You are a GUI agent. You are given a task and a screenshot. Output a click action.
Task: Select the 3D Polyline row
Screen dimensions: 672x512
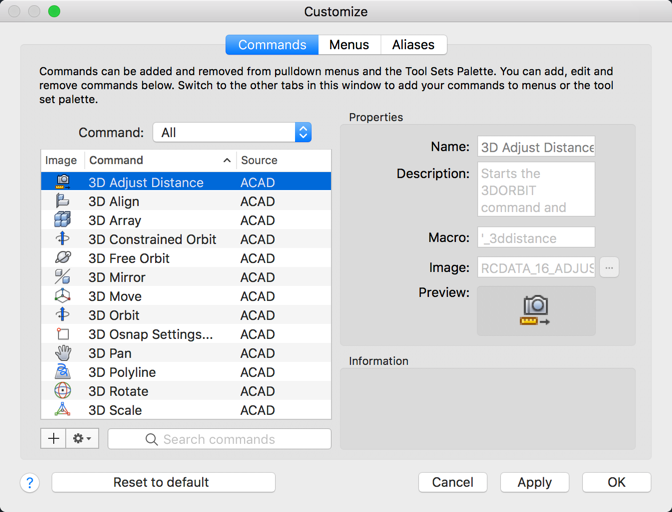186,372
